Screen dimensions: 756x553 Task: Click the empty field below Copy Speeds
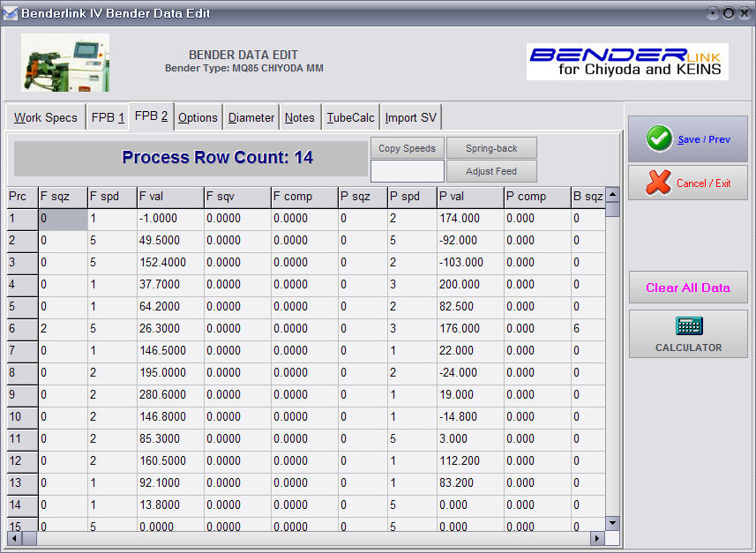pyautogui.click(x=408, y=171)
